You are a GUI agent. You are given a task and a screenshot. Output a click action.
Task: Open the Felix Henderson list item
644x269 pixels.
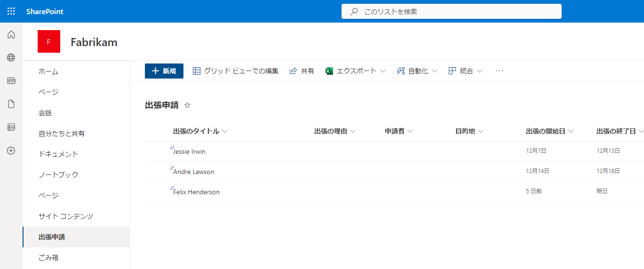[196, 192]
